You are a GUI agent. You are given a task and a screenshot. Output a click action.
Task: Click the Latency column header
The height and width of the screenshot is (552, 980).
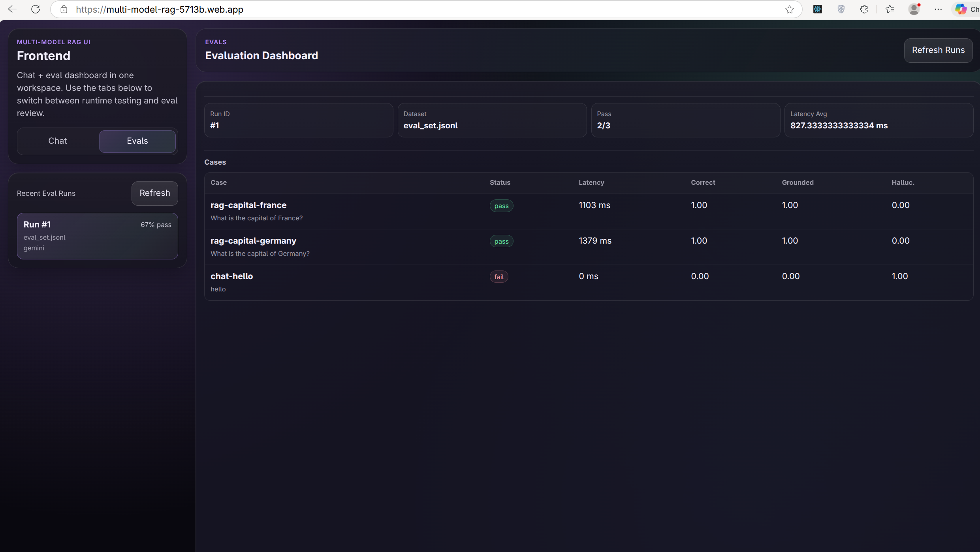591,182
